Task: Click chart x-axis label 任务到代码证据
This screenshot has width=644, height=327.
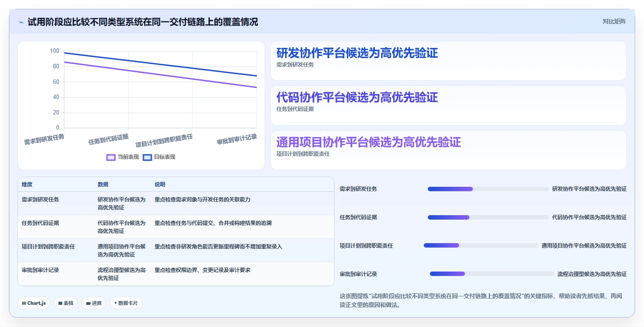Action: [x=109, y=139]
